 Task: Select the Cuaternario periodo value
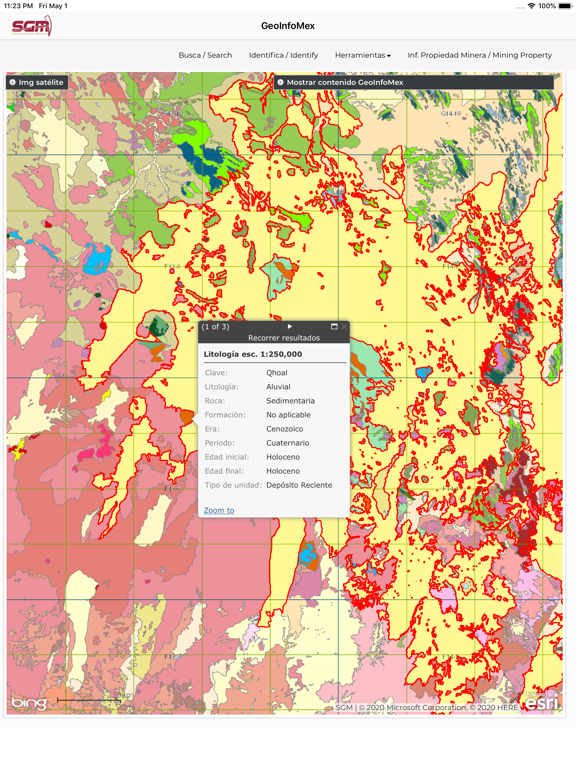click(288, 443)
